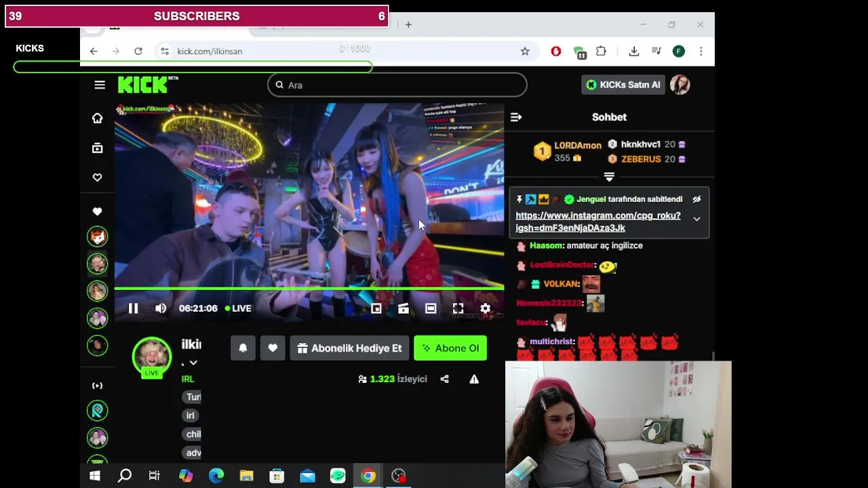Open the first followed channel avatar with fox

(x=98, y=236)
